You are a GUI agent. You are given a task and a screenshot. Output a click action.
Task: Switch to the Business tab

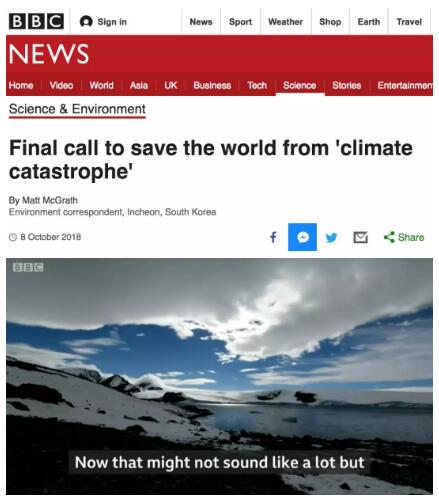tap(212, 85)
